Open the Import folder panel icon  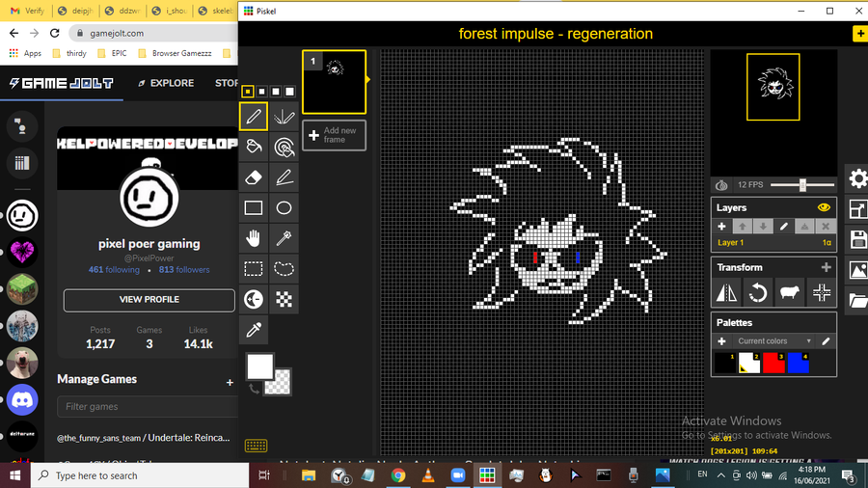click(x=857, y=301)
